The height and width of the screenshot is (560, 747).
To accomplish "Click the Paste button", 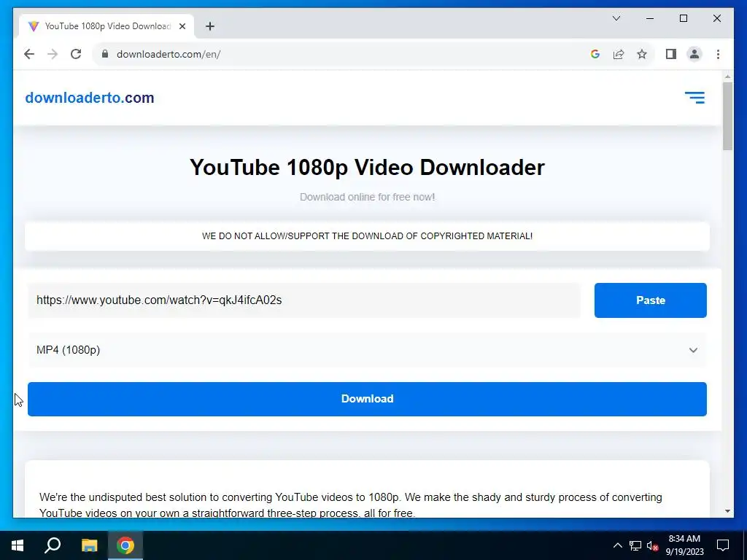I will (650, 300).
